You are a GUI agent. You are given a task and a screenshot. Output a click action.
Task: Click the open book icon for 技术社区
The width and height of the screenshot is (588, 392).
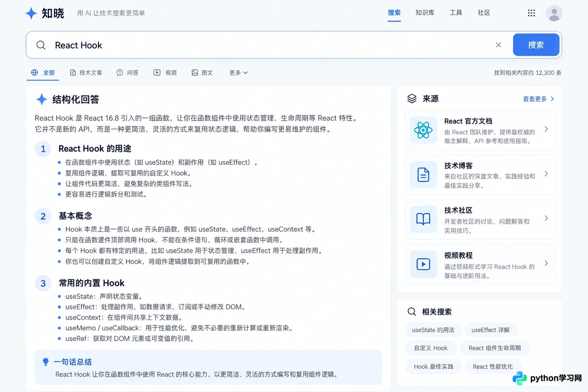pyautogui.click(x=423, y=219)
